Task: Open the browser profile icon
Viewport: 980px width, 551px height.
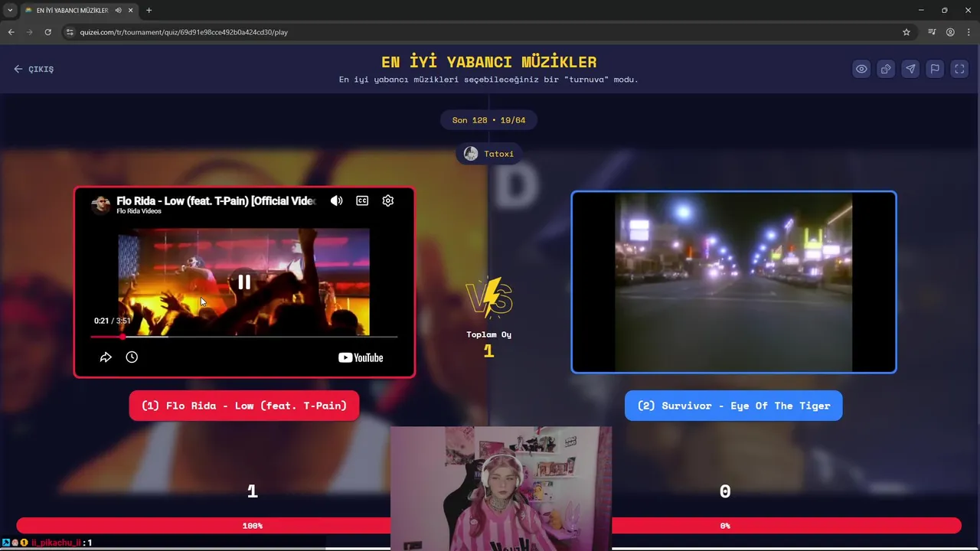Action: tap(950, 32)
